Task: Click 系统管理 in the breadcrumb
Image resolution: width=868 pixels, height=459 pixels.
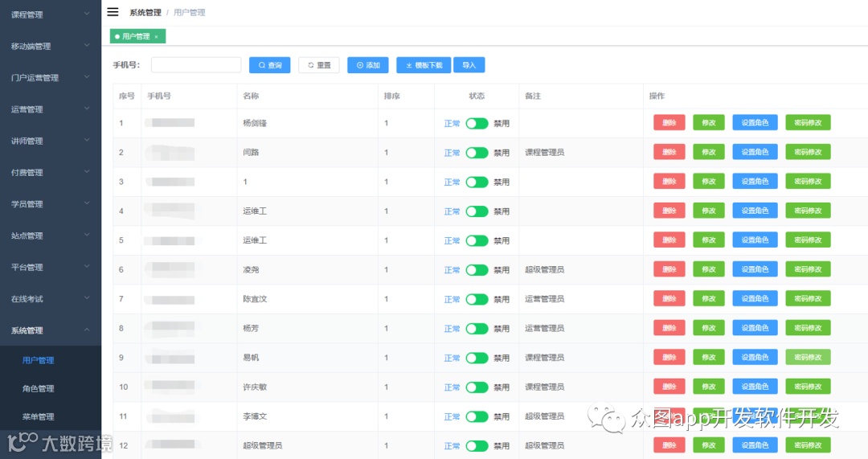Action: coord(145,12)
